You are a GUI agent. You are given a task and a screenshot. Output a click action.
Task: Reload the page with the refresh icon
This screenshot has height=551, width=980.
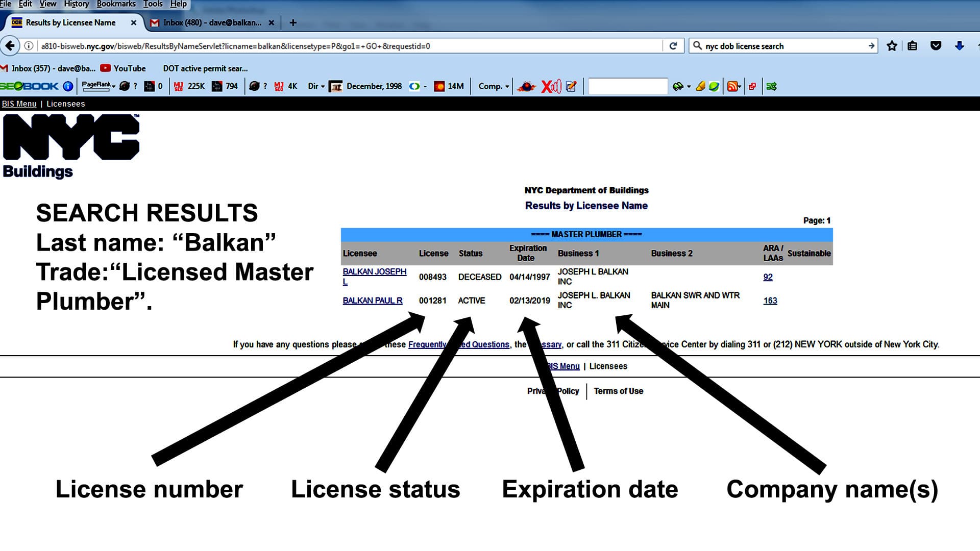[x=673, y=46]
